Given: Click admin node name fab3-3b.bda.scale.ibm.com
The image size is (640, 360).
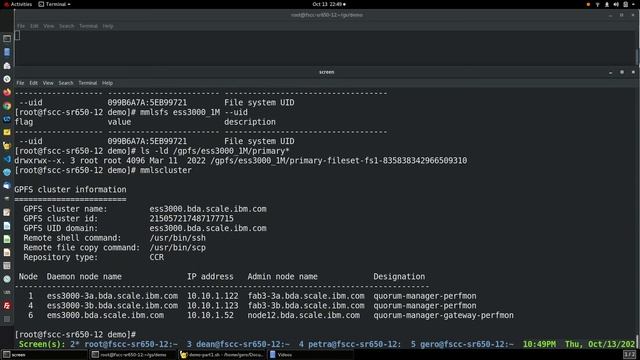Looking at the screenshot, I should click(x=306, y=305).
